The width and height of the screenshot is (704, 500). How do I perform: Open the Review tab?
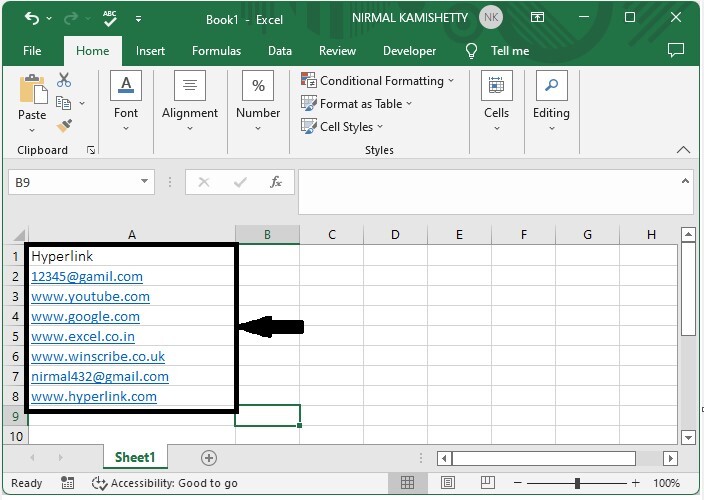tap(337, 51)
